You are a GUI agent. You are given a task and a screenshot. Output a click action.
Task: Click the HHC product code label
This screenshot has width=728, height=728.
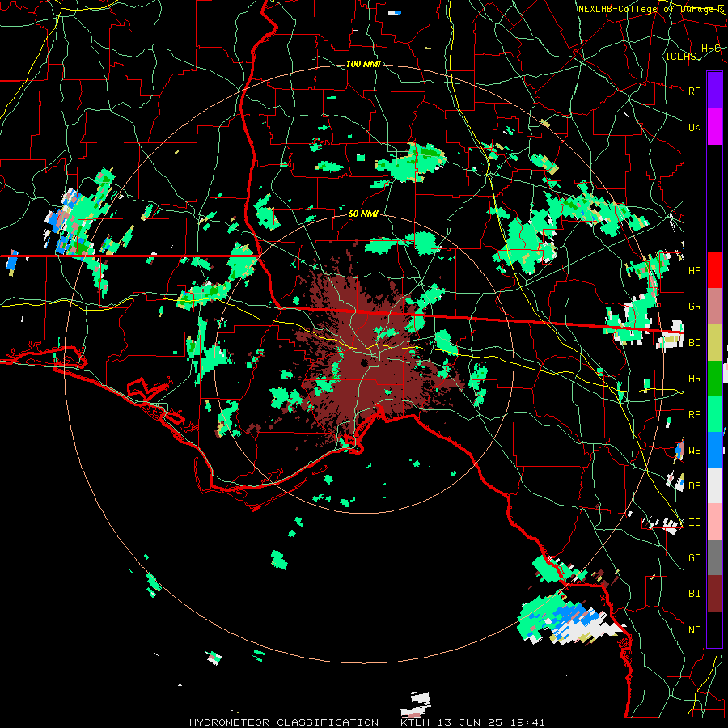[x=710, y=49]
